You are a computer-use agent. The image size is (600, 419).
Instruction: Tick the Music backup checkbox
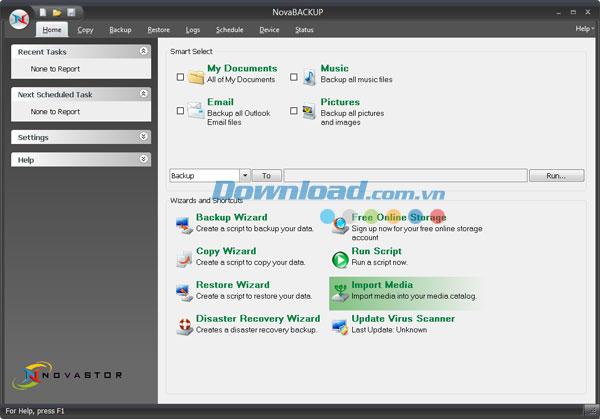pyautogui.click(x=294, y=77)
